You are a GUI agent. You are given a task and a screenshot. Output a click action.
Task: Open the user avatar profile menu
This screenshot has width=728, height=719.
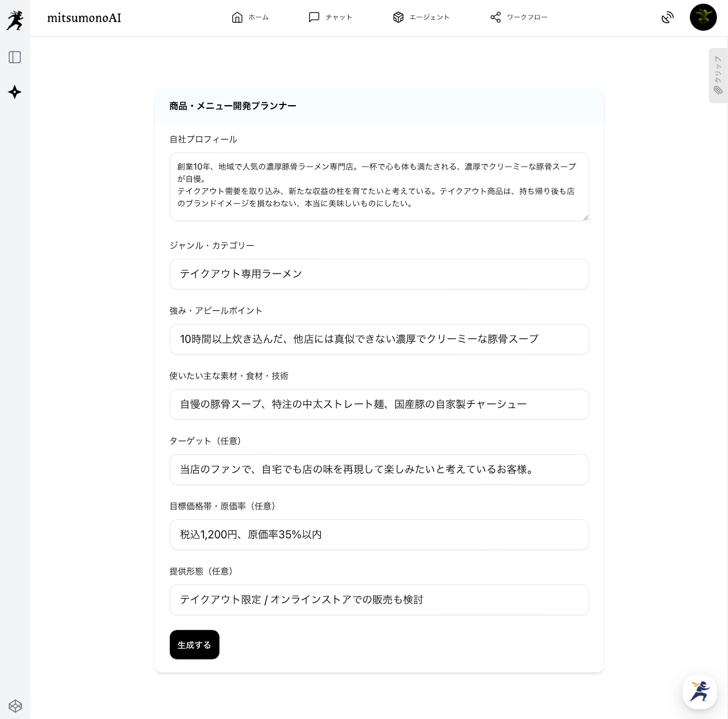tap(703, 17)
